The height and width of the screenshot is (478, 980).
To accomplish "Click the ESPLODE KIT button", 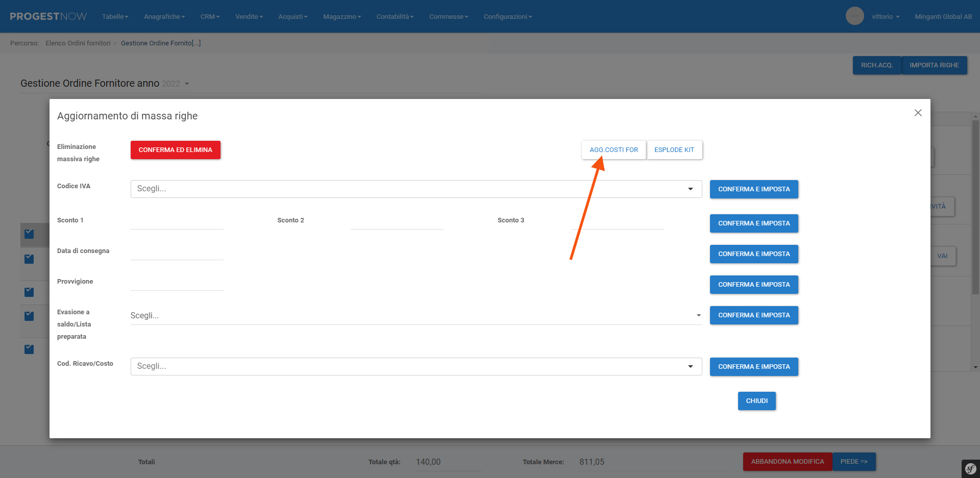I will click(x=674, y=150).
